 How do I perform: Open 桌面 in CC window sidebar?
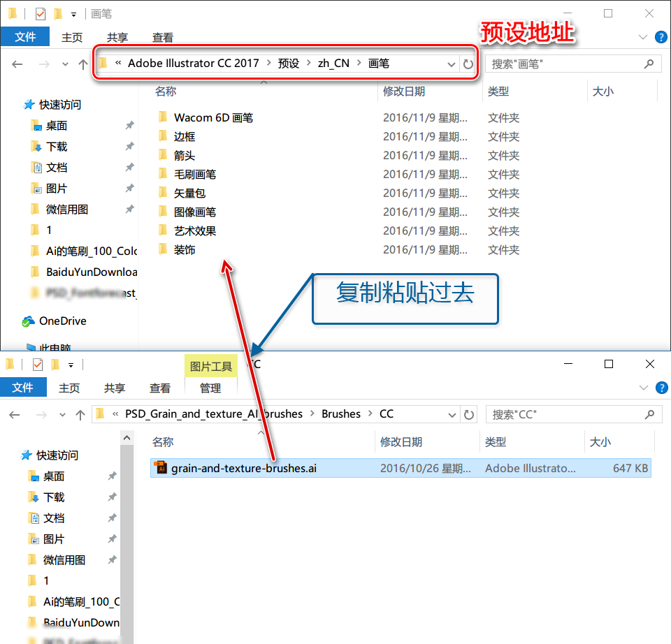point(54,476)
